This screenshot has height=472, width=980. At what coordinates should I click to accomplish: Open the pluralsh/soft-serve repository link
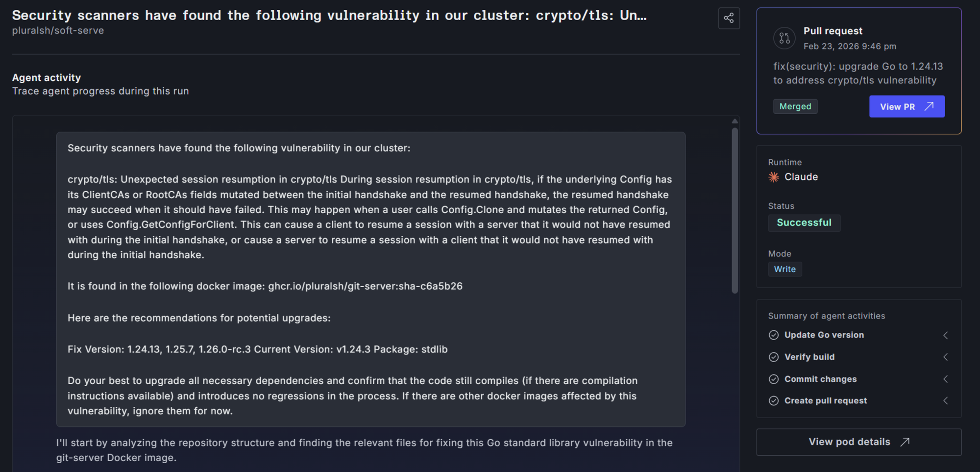[x=58, y=30]
